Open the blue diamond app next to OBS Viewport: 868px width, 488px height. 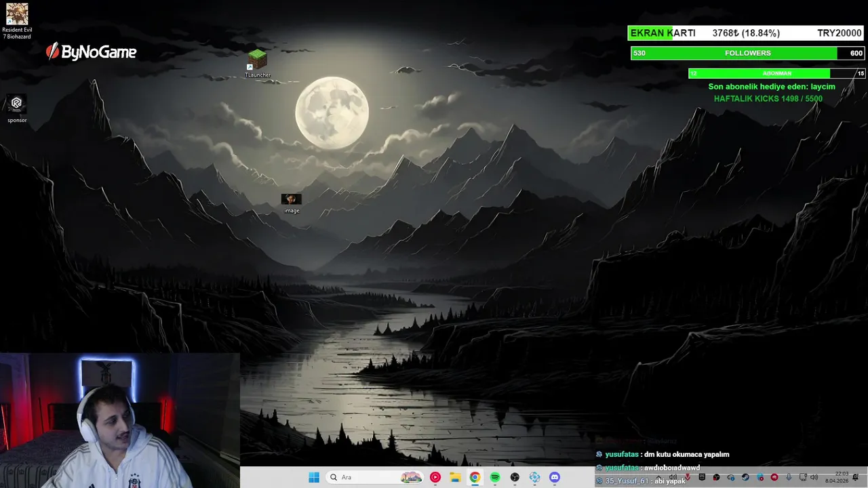tap(535, 477)
